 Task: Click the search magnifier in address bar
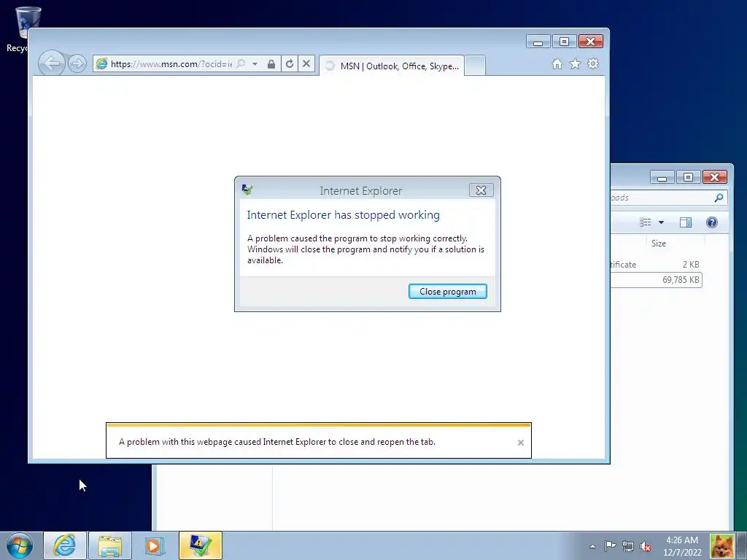[241, 64]
